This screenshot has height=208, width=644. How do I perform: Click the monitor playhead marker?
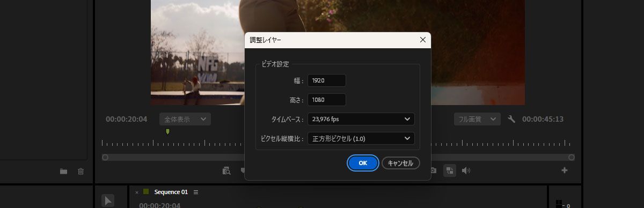(x=167, y=131)
